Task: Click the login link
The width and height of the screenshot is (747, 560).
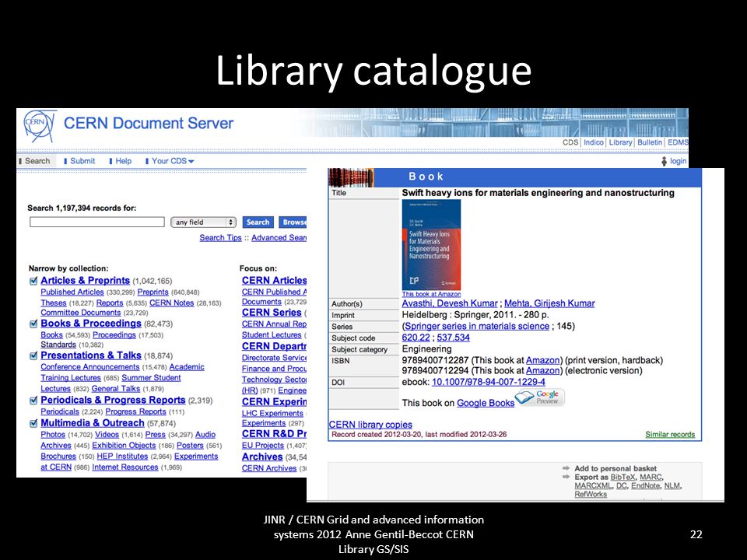Action: (x=678, y=161)
